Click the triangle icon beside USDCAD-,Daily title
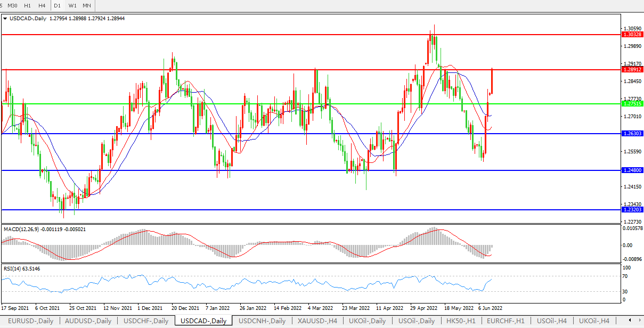 click(5, 18)
